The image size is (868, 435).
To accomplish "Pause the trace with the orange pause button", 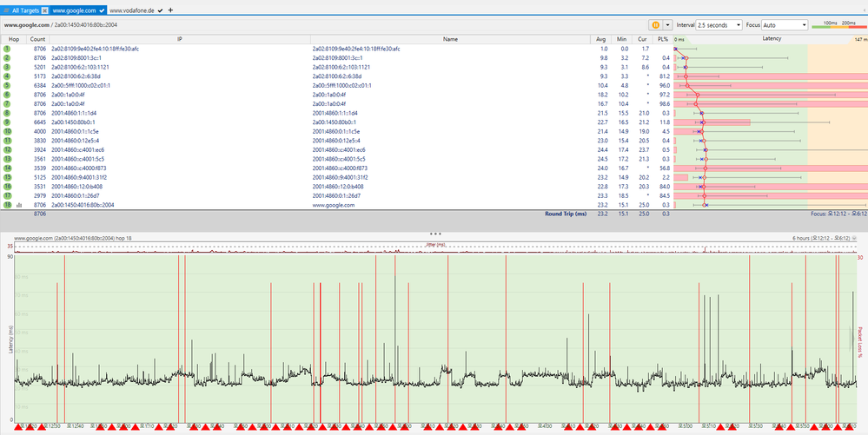I will coord(655,25).
